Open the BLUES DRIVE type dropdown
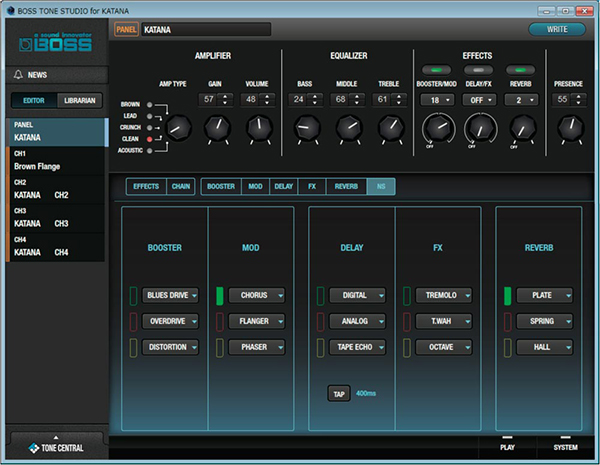Screen dimensions: 600x465 170,295
